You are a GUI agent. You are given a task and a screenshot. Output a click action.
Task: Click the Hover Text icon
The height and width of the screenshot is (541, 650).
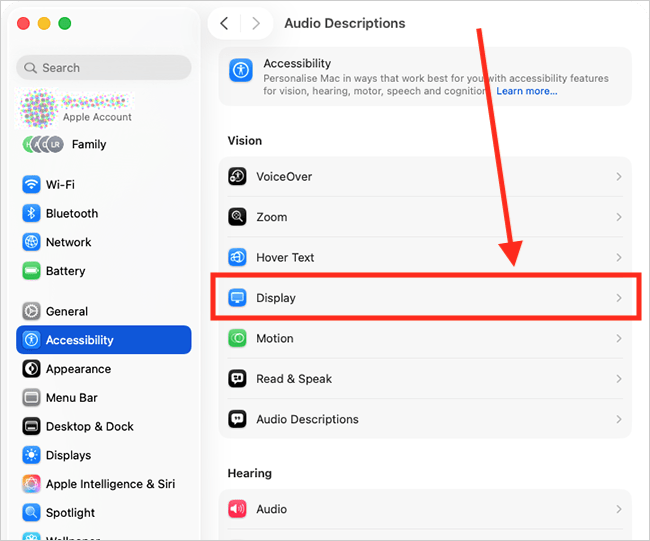[x=238, y=258]
